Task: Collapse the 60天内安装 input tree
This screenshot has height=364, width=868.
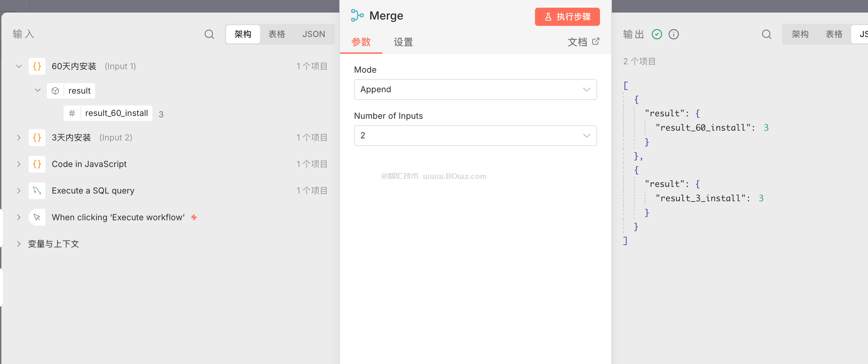Action: (19, 66)
